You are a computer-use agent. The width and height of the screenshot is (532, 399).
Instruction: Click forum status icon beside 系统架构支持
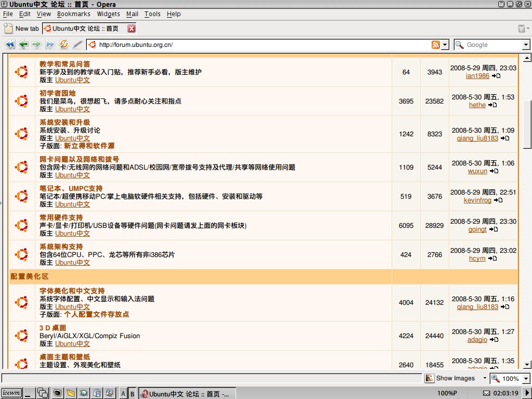21,254
